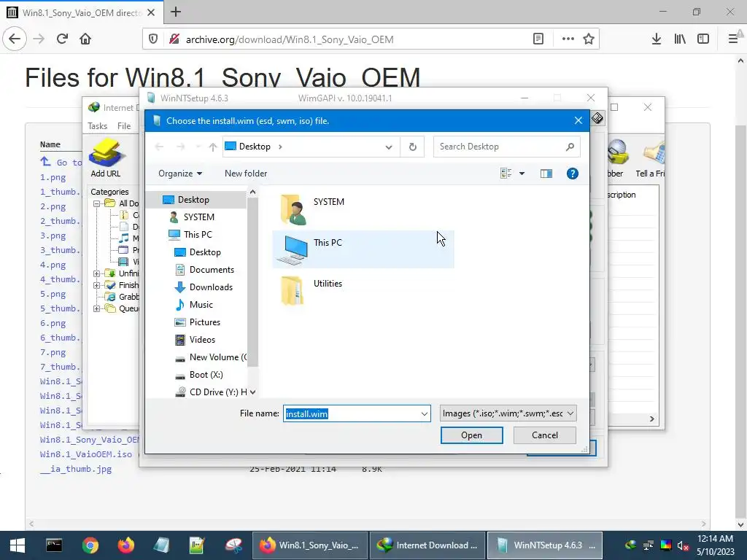Open the view options dropdown arrow
Viewport: 747px width, 560px height.
coord(522,174)
